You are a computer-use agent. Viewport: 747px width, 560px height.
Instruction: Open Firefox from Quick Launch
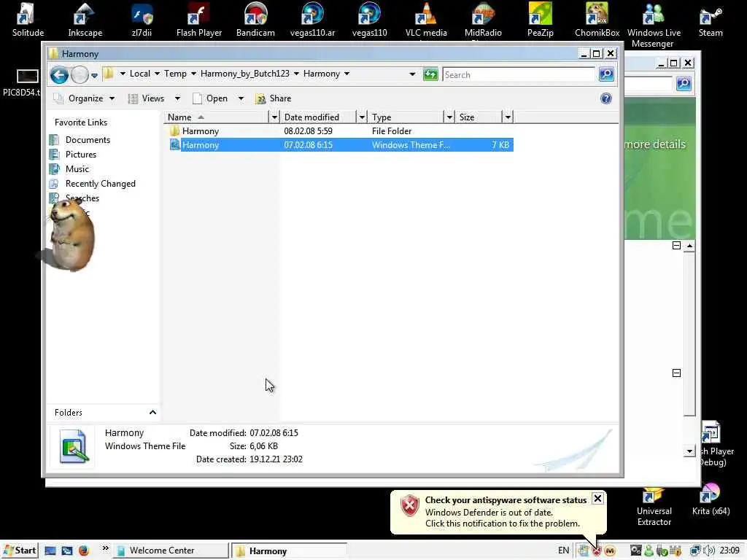tap(84, 551)
